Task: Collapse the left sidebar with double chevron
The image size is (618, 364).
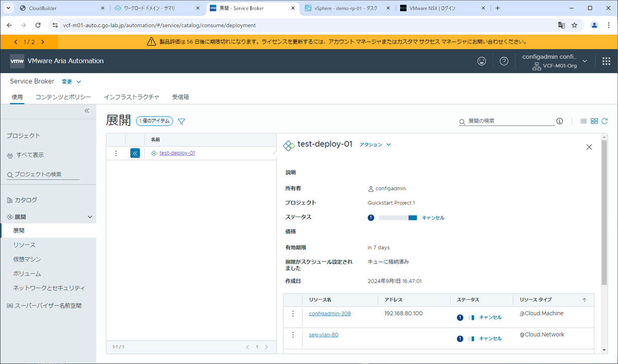Action: tap(87, 111)
